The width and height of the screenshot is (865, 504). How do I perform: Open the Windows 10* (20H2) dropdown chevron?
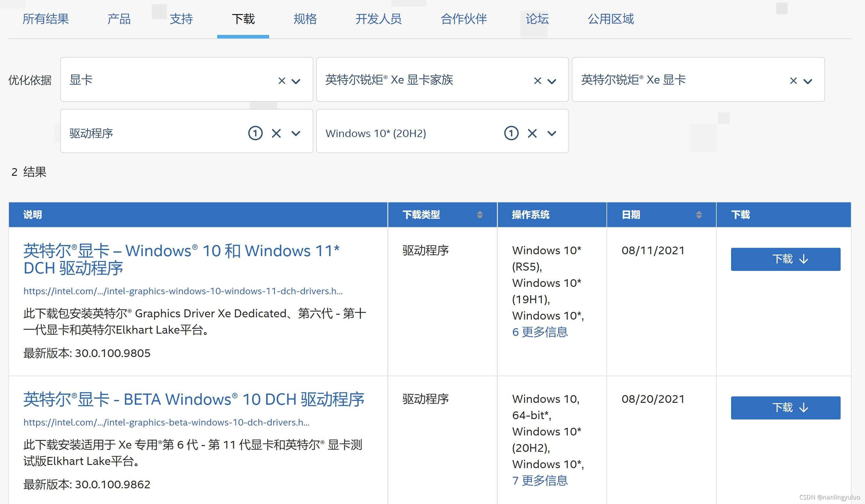[552, 134]
